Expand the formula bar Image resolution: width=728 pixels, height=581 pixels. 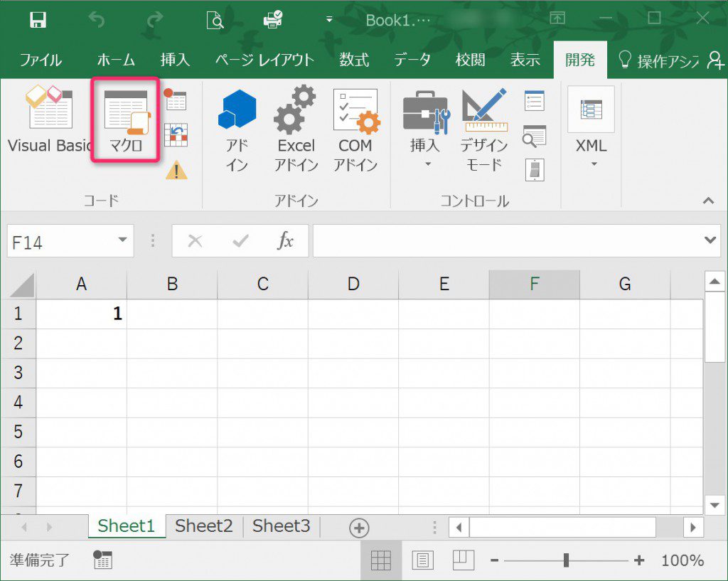coord(710,240)
